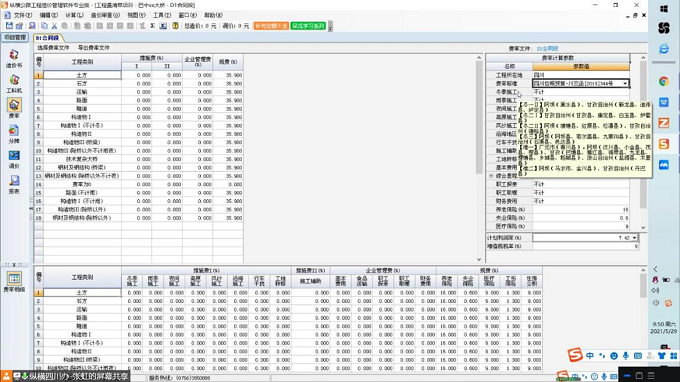Click the 导出费率文件 button
This screenshot has height=382, width=680.
pos(94,48)
